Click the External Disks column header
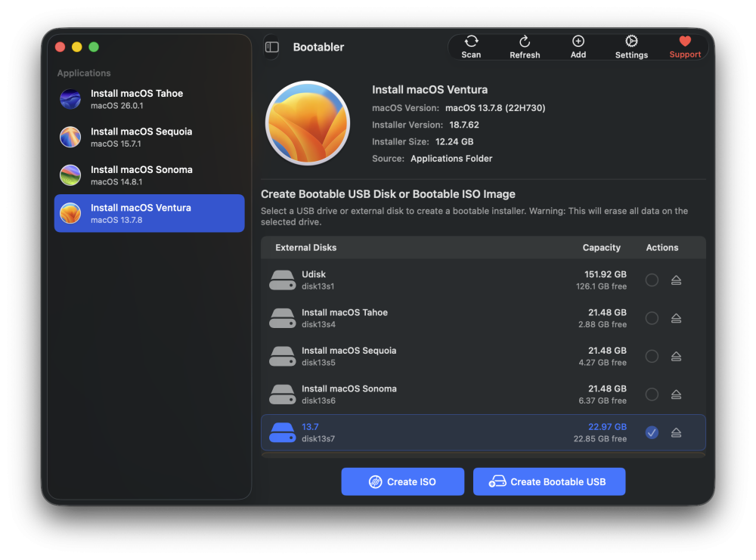This screenshot has width=756, height=560. [305, 247]
